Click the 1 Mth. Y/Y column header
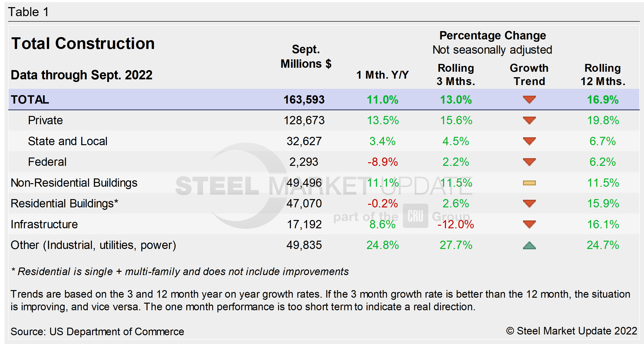This screenshot has height=344, width=644. [x=382, y=75]
